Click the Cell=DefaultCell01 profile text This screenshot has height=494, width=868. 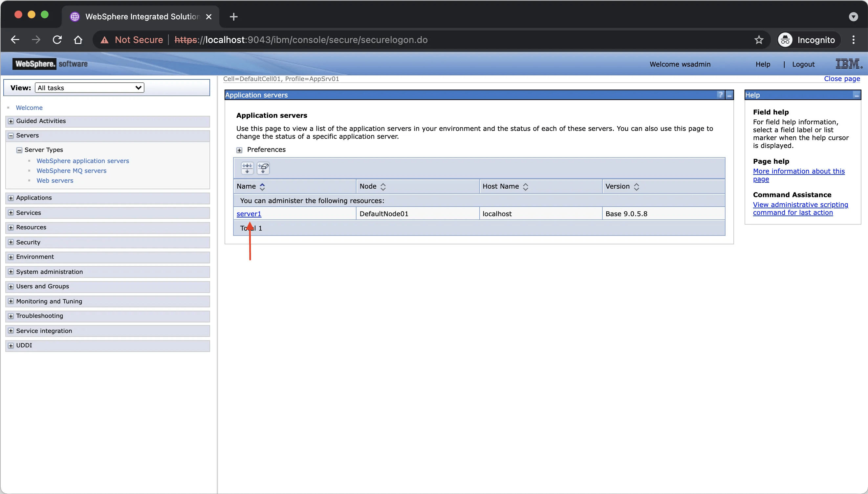point(281,79)
